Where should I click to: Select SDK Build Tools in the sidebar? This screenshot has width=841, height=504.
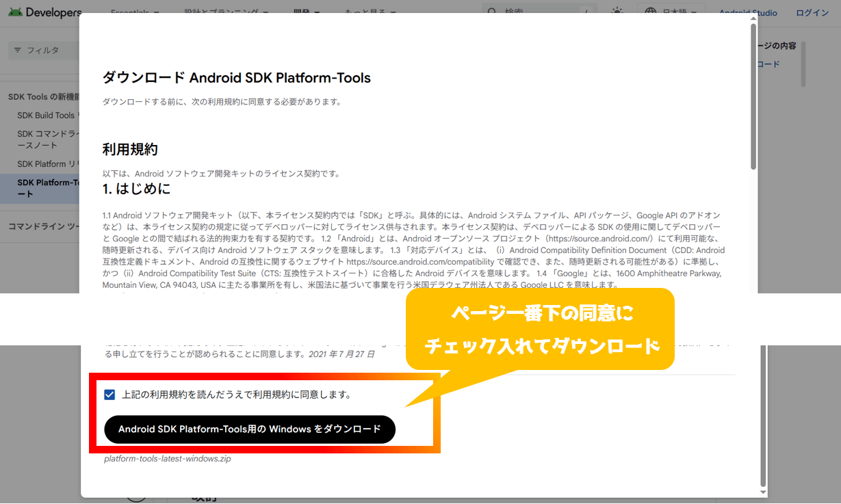pos(48,116)
